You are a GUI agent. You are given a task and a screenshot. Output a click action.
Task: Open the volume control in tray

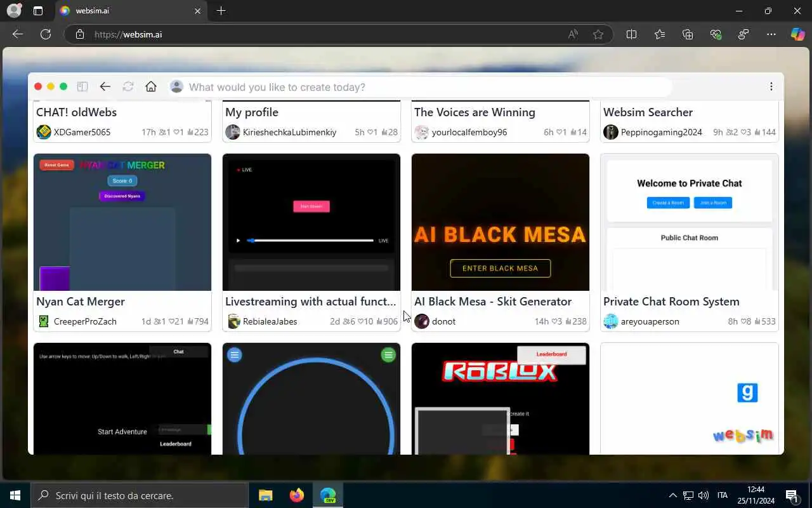tap(703, 495)
